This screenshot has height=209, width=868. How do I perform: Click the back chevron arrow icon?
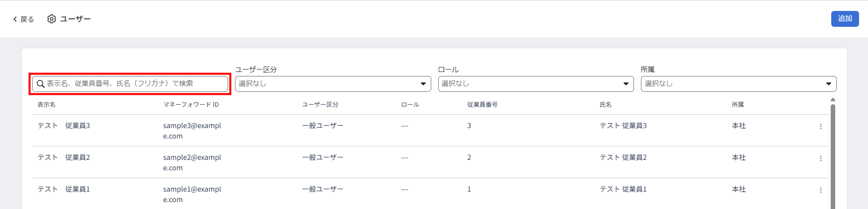pos(15,19)
